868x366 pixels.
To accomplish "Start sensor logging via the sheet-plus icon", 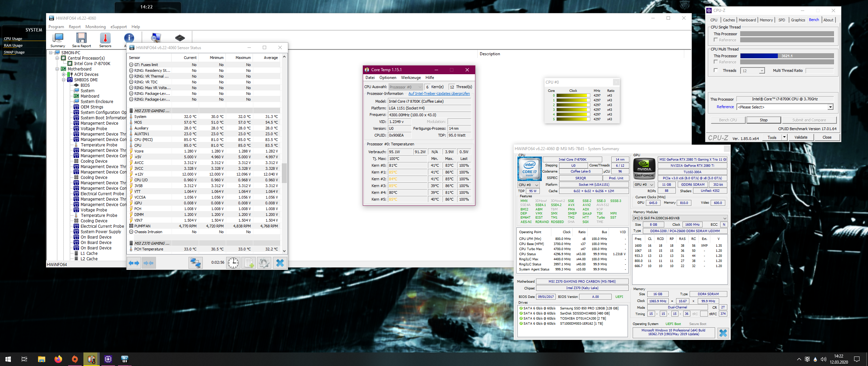I will point(249,263).
